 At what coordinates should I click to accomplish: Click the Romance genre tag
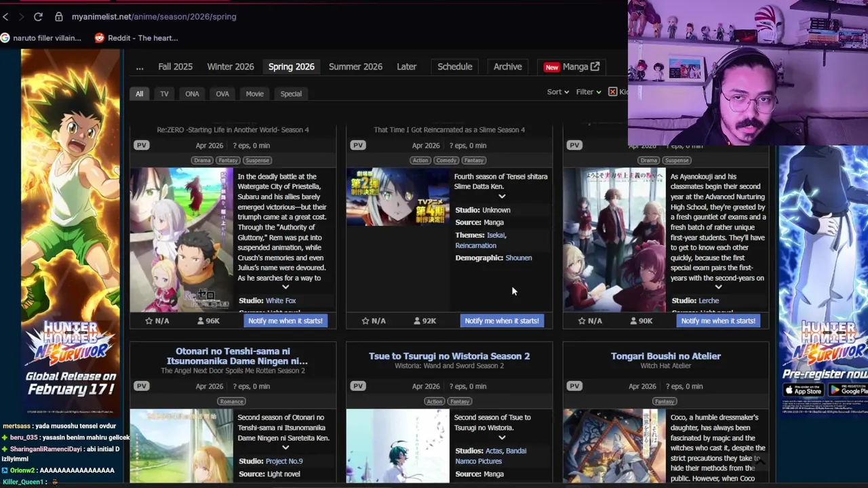pyautogui.click(x=231, y=401)
